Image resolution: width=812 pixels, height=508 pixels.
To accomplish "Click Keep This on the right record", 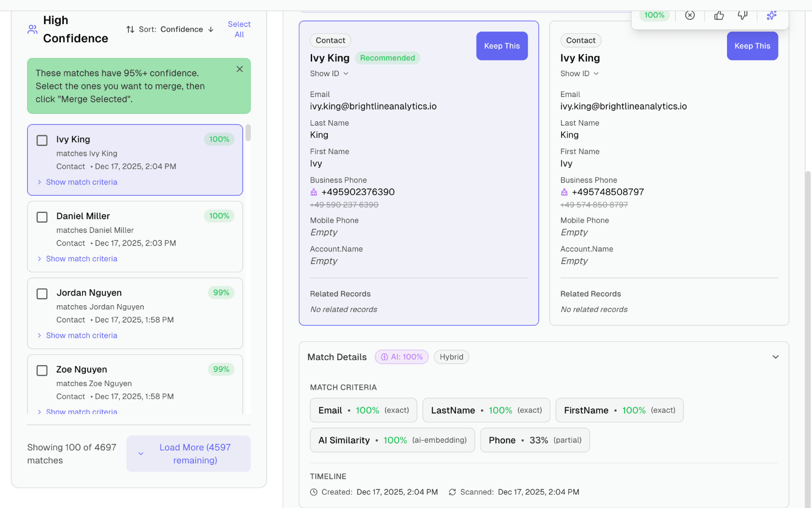I will pos(752,46).
